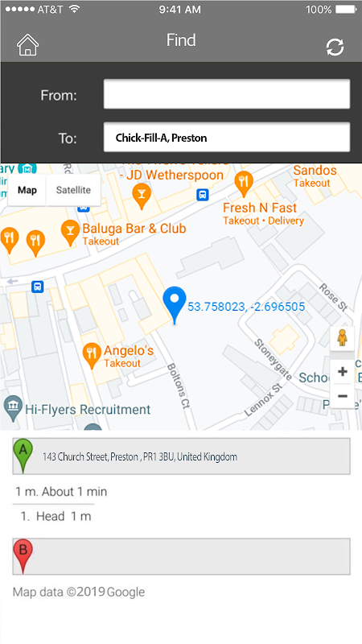Screen dimensions: 362x644
Task: Tap Fresh N Fast restaurant marker
Action: tap(244, 184)
